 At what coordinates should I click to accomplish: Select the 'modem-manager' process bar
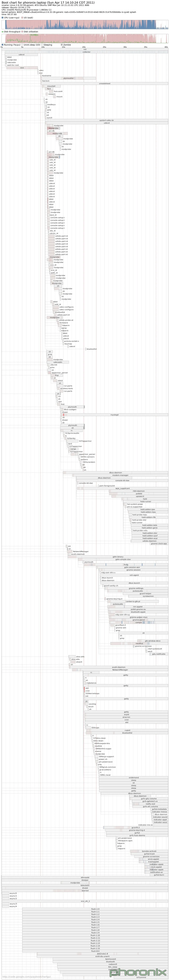pos(120,475)
